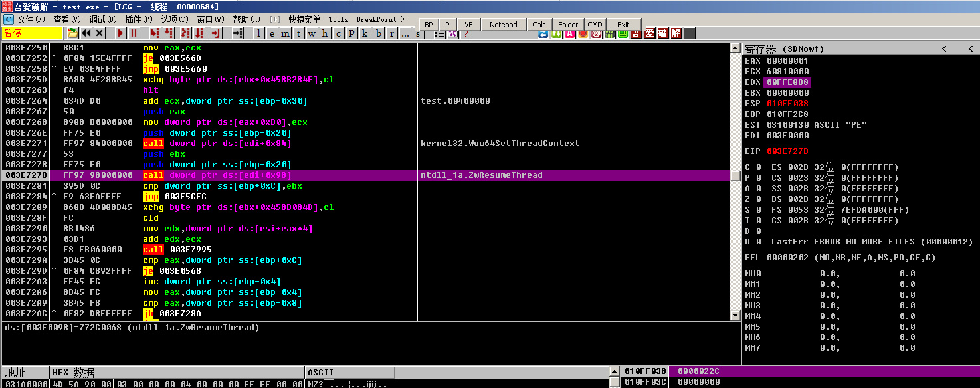Click the red target circles plugin icon

(597, 33)
